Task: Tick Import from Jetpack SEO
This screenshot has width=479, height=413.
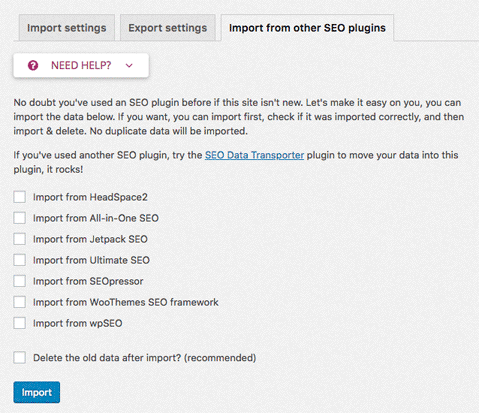Action: tap(20, 239)
